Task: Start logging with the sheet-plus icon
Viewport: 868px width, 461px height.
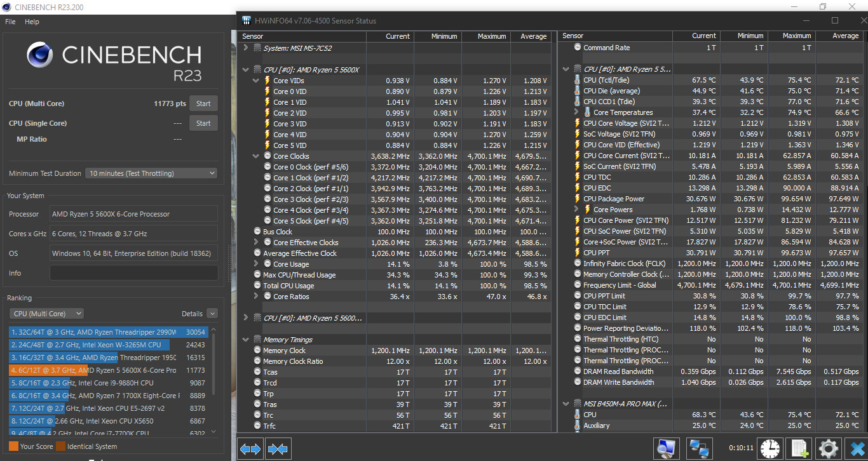Action: point(798,448)
